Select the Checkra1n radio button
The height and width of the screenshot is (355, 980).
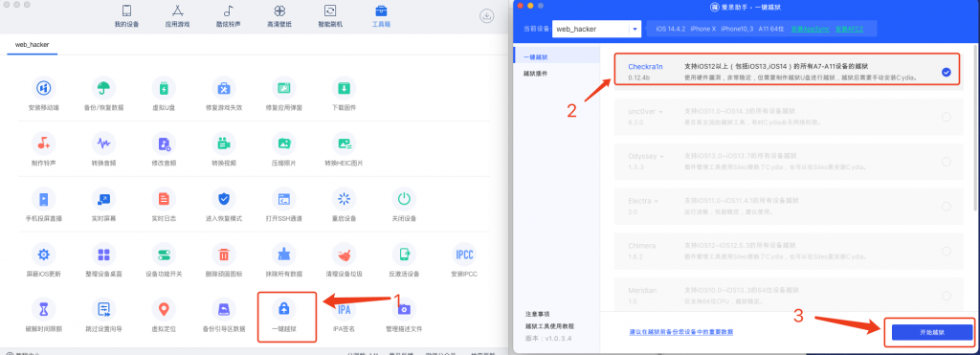point(947,73)
